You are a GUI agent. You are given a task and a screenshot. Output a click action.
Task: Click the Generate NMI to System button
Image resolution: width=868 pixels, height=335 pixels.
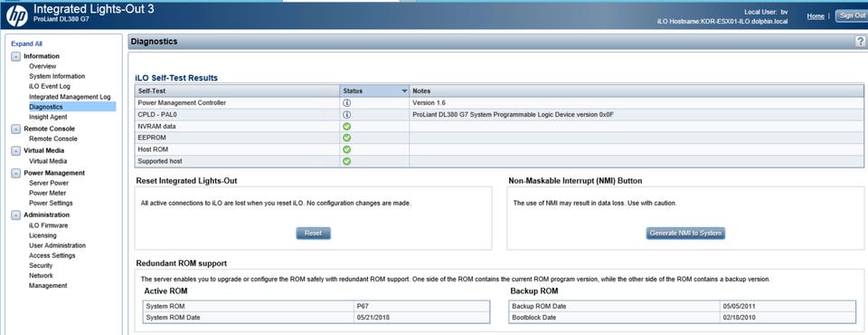(x=685, y=234)
